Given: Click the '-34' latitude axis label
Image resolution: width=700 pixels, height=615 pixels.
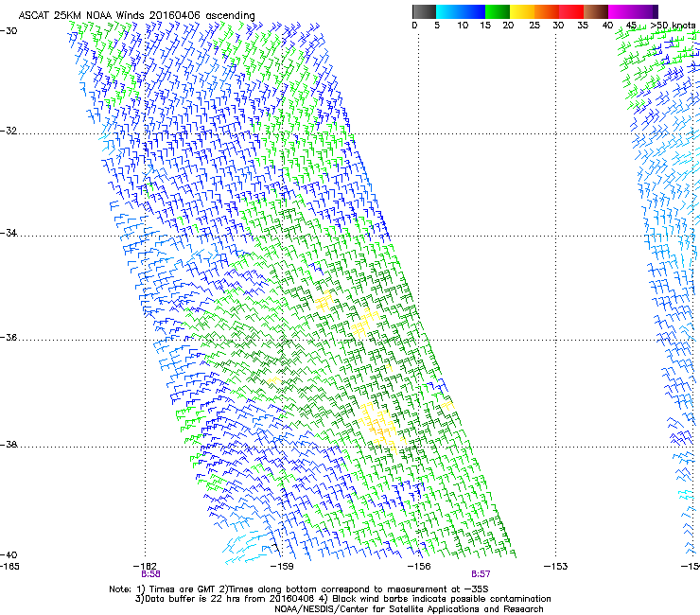Looking at the screenshot, I should pyautogui.click(x=9, y=233).
